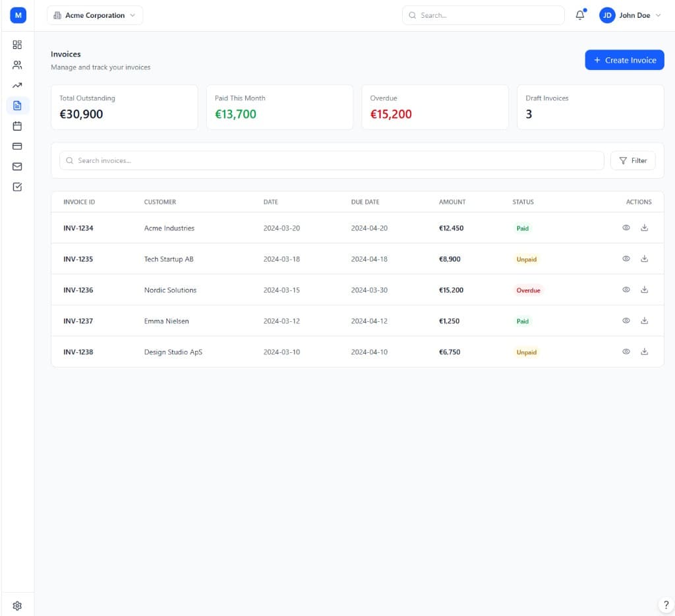Click the CUSTOMER column header
675x616 pixels.
[160, 202]
